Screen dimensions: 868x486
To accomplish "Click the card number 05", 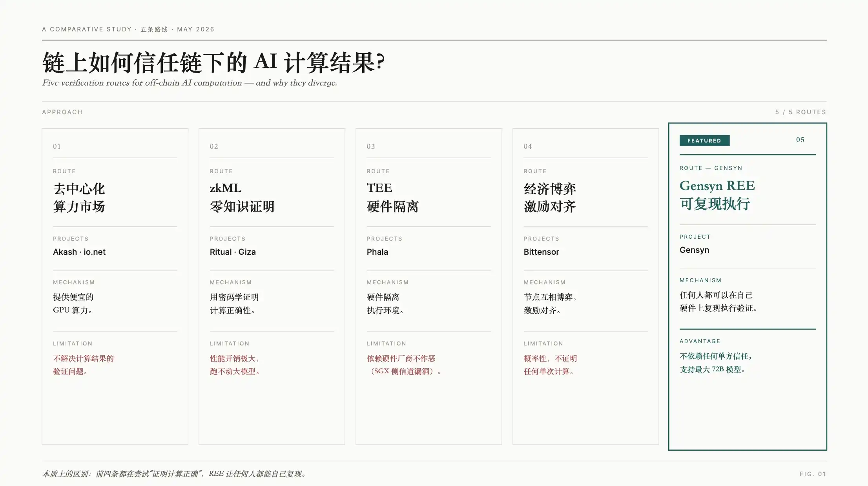I will (x=800, y=140).
